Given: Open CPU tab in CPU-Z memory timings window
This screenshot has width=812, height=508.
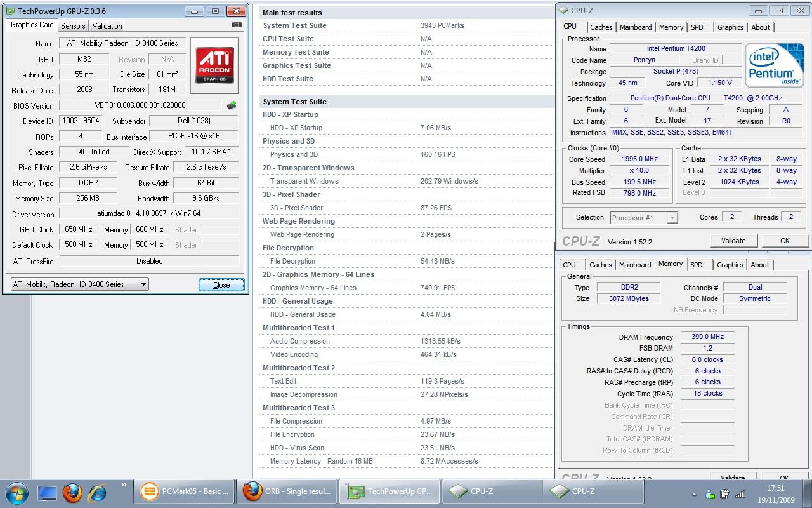Looking at the screenshot, I should [570, 265].
